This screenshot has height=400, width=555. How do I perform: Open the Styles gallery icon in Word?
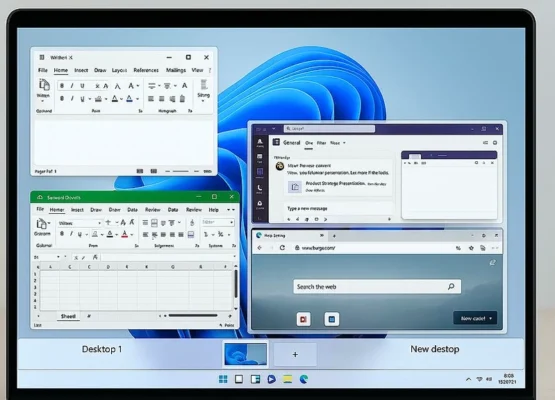(204, 85)
